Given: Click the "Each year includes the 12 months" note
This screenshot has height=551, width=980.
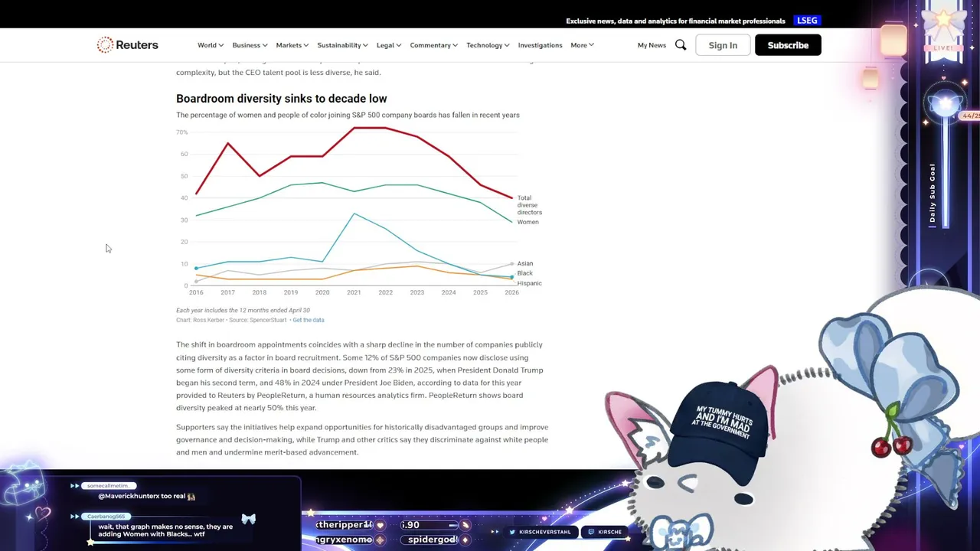Looking at the screenshot, I should (x=243, y=310).
